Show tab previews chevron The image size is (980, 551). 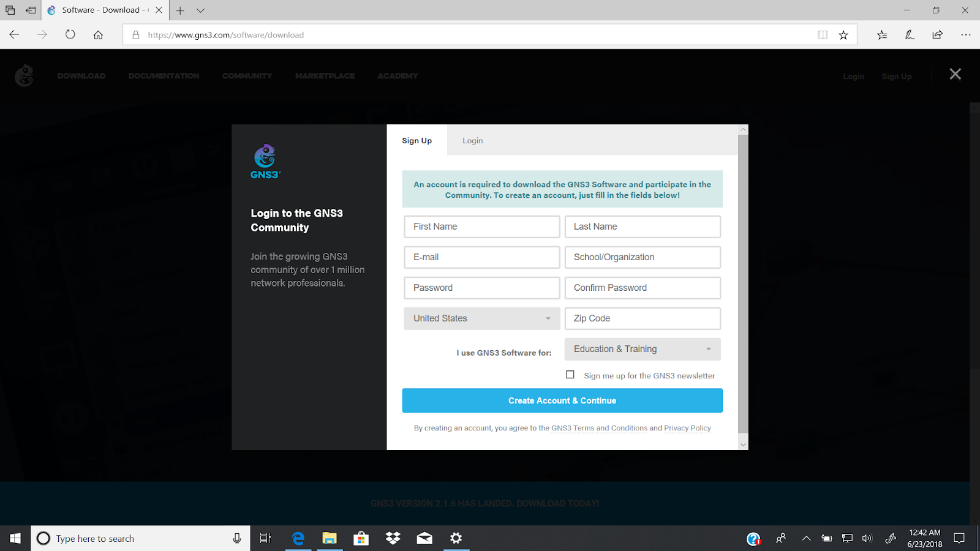(x=200, y=10)
